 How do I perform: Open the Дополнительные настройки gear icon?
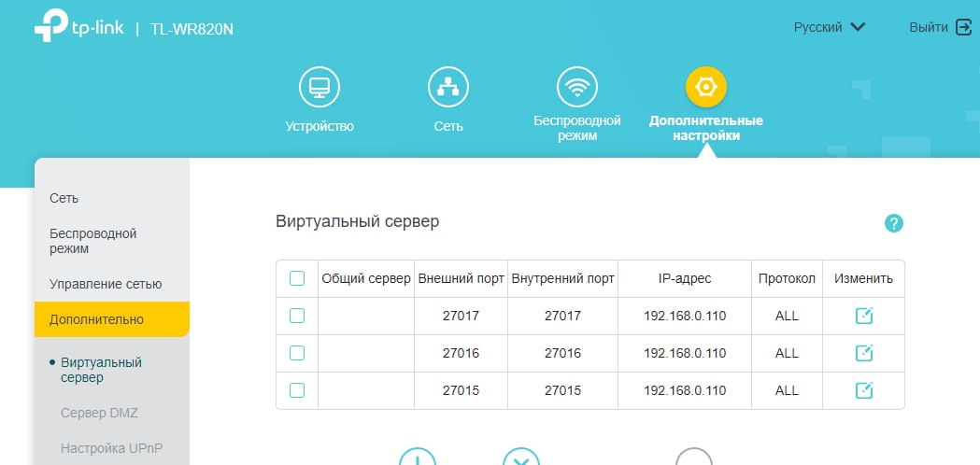[705, 88]
